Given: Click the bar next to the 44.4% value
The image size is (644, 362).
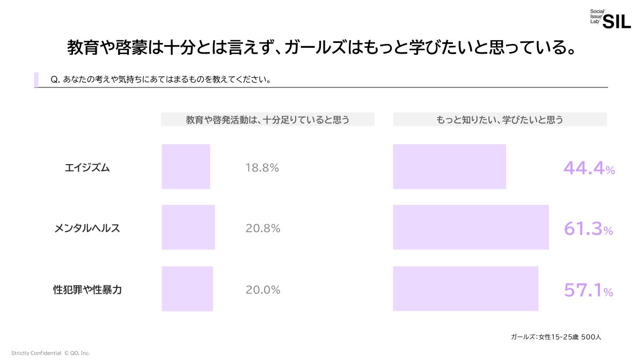Looking at the screenshot, I should (x=449, y=167).
